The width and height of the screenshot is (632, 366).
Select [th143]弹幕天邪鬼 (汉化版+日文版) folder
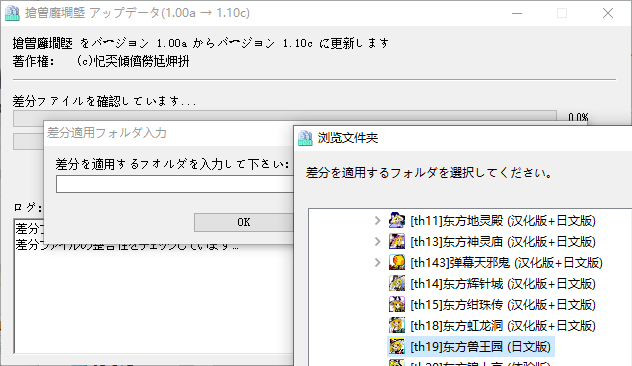click(x=506, y=263)
